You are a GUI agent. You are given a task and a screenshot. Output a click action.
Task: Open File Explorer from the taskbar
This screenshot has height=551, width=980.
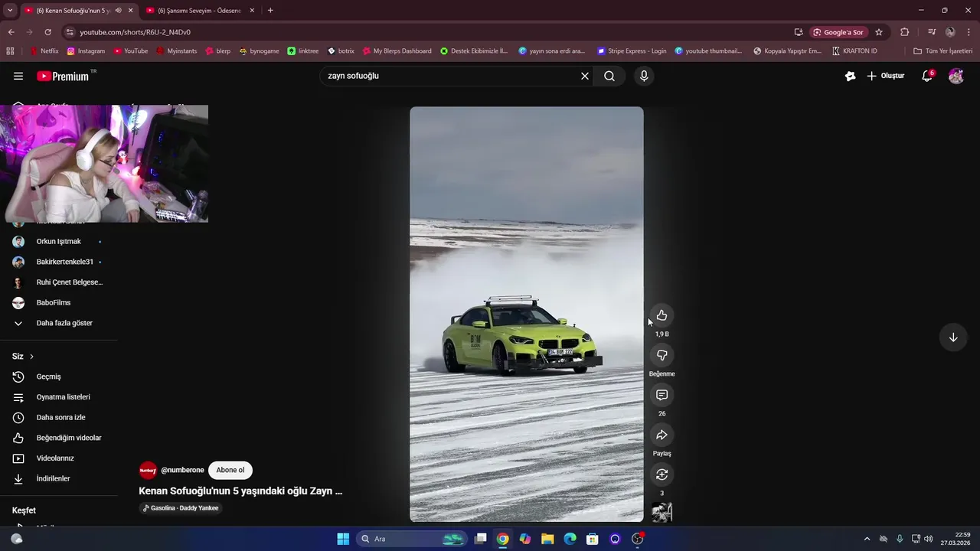pos(547,539)
